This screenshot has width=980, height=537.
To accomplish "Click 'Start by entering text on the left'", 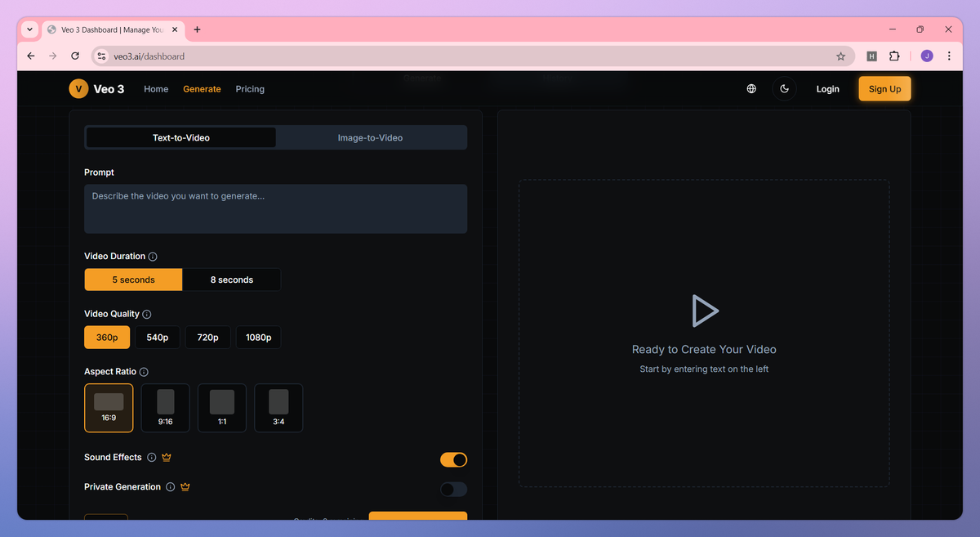I will pyautogui.click(x=704, y=369).
